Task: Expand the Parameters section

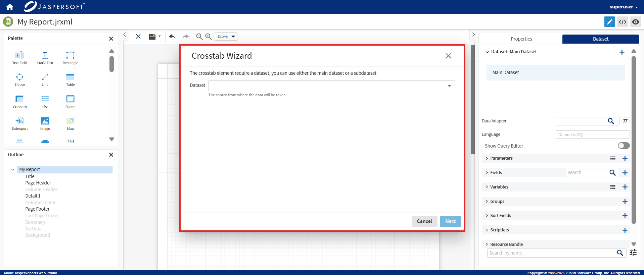Action: (x=501, y=158)
